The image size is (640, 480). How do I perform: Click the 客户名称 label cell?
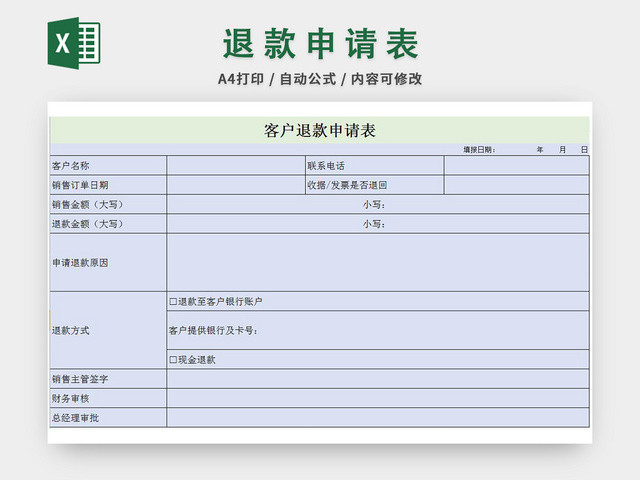(108, 166)
